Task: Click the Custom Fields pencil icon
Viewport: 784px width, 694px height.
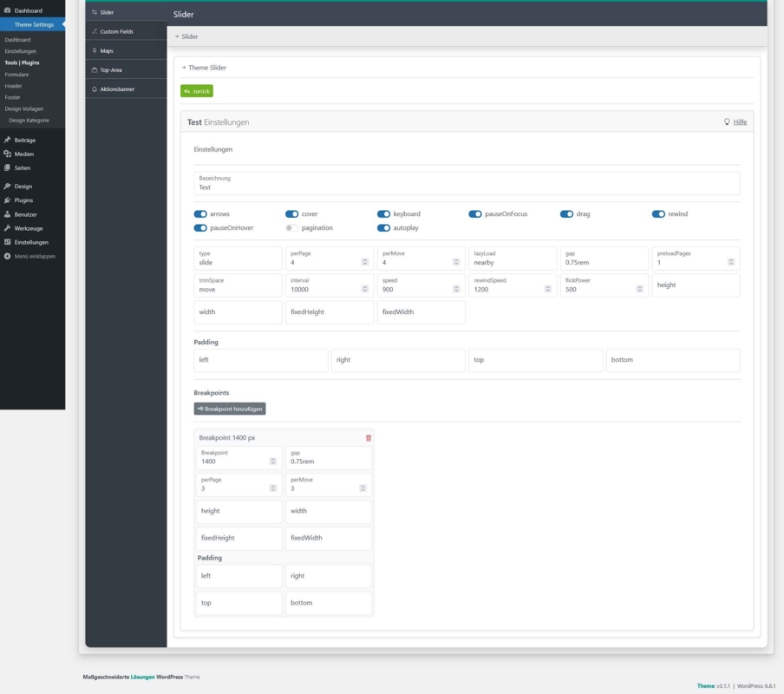Action: pos(95,31)
